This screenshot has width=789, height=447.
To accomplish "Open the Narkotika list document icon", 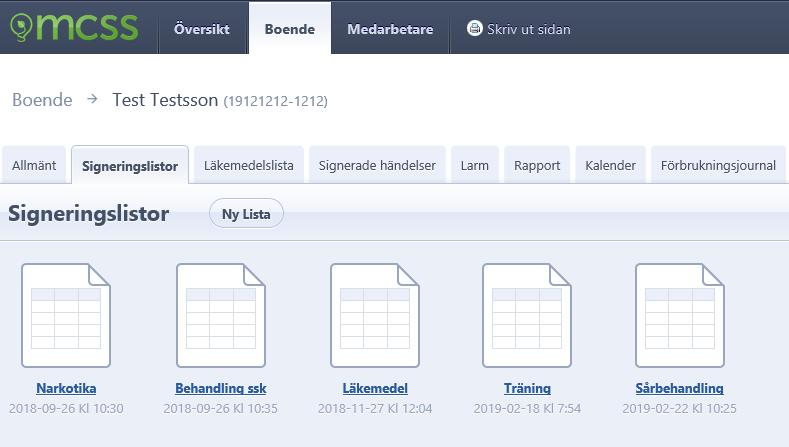I will point(66,316).
